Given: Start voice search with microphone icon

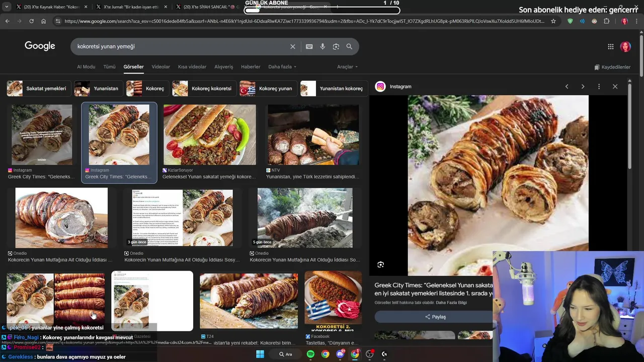Looking at the screenshot, I should pyautogui.click(x=323, y=46).
